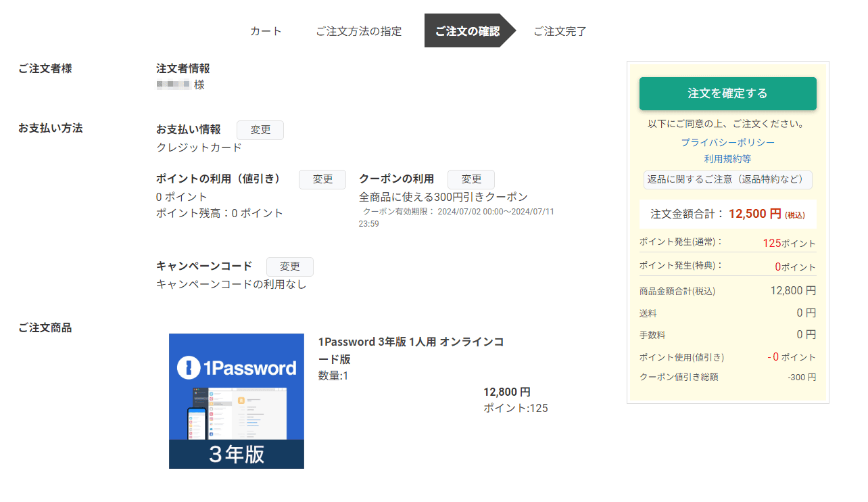Select the ご注文完了 step
Image resolution: width=868 pixels, height=502 pixels.
[560, 31]
